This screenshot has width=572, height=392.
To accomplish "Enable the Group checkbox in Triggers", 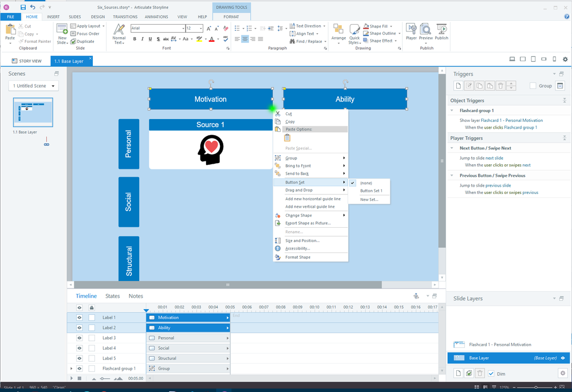I will pyautogui.click(x=533, y=86).
